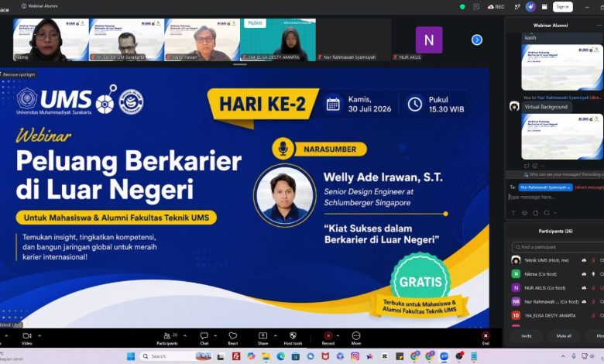Click Welly Irawan video thumbnail
604x364 pixels.
202,39
